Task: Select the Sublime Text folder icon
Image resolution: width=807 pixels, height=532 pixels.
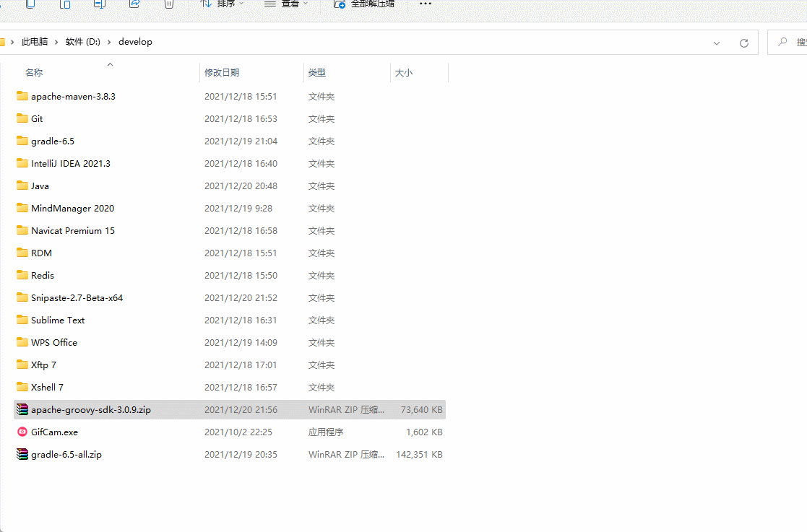Action: coord(22,320)
